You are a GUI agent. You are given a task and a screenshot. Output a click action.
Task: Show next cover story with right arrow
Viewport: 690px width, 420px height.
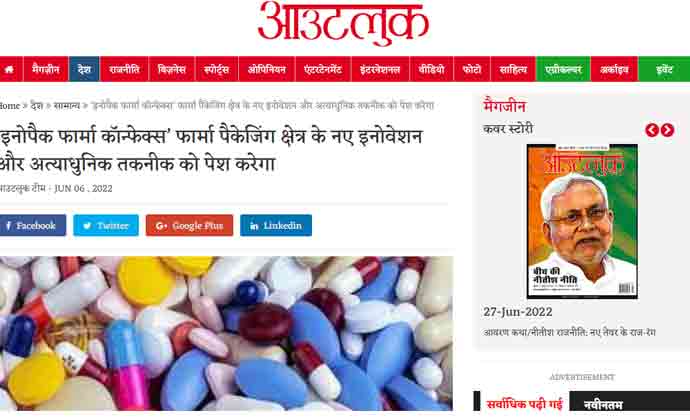click(667, 130)
